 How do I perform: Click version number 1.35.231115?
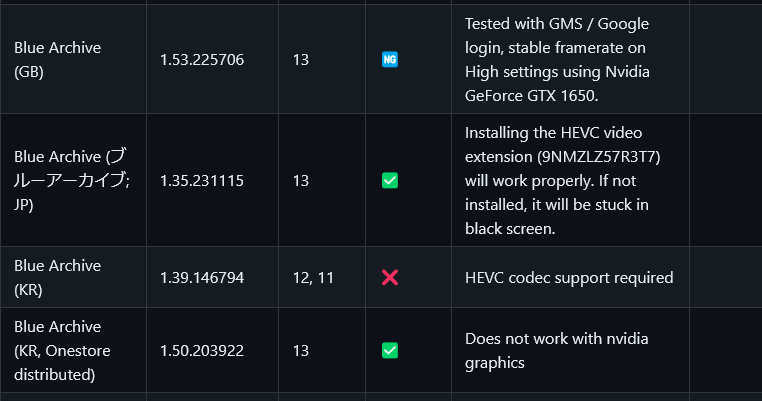click(x=202, y=181)
